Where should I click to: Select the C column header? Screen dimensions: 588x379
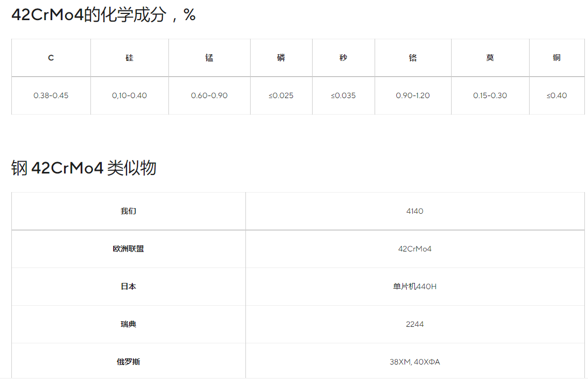[x=51, y=57]
